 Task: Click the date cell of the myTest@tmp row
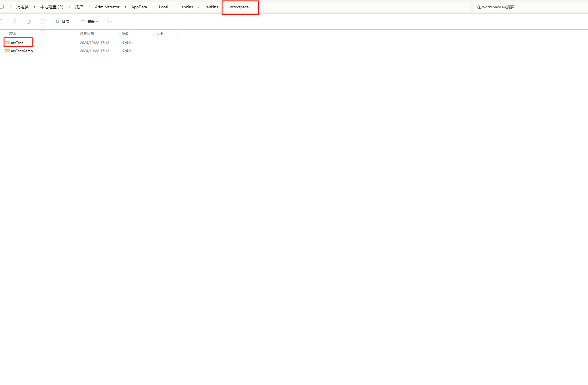click(x=94, y=51)
